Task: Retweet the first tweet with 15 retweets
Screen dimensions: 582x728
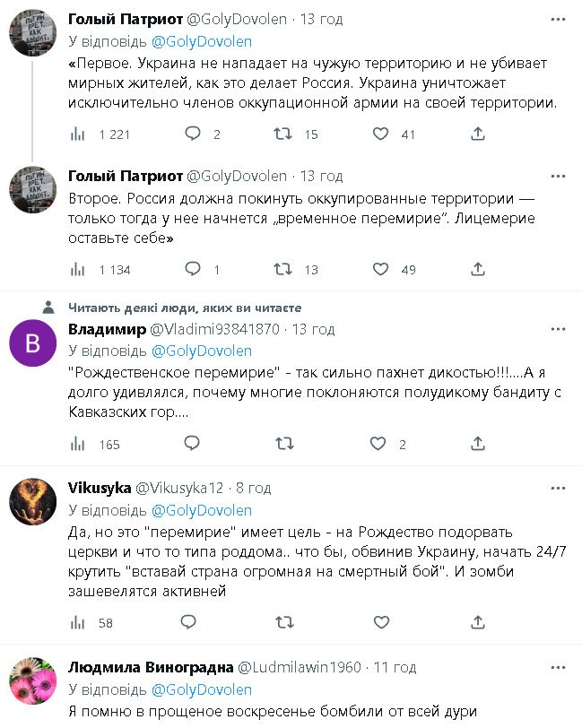Action: click(x=282, y=134)
